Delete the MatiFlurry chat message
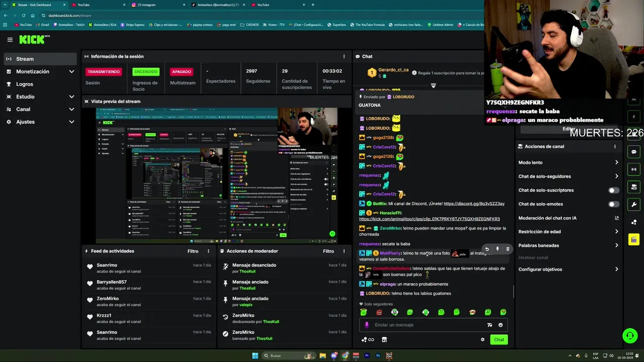Viewport: 644px width, 362px height. coord(508,249)
